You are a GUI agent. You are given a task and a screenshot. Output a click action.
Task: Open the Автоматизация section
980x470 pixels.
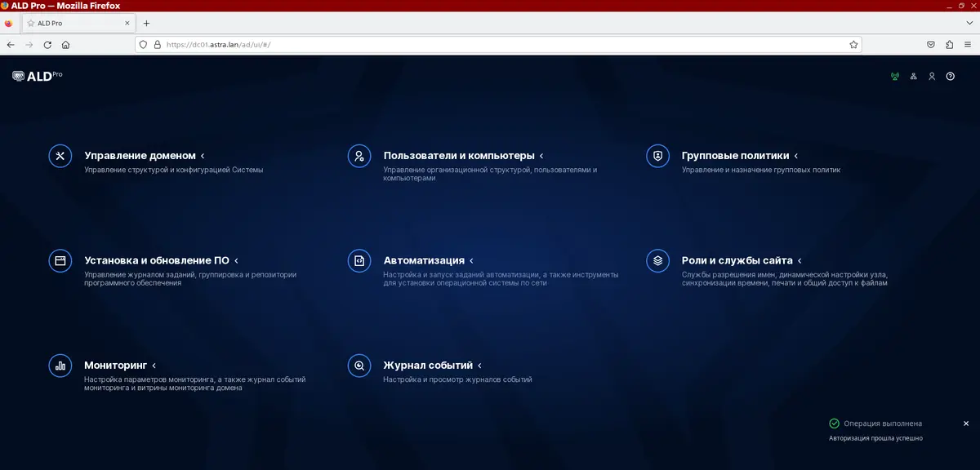click(x=424, y=260)
